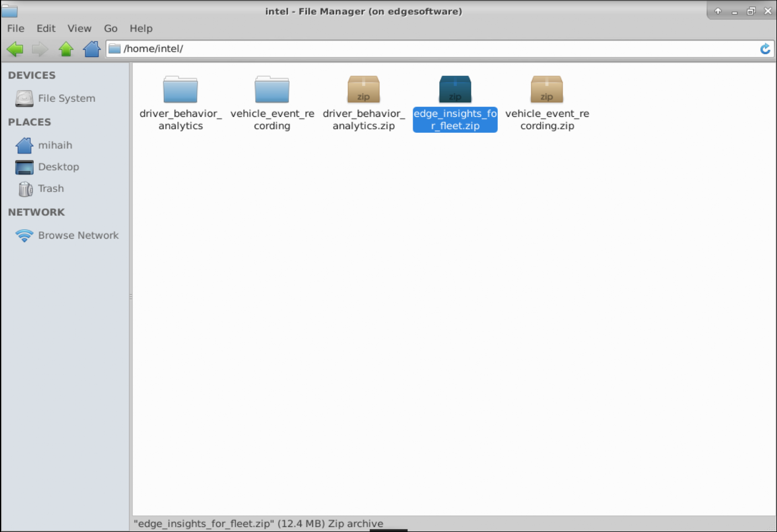
Task: Click the Browse Network wifi icon
Action: [24, 236]
